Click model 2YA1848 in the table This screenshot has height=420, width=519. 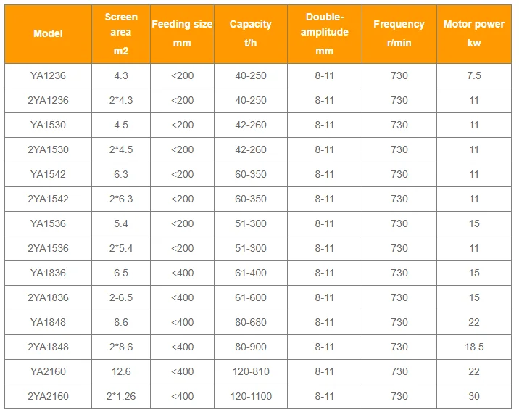click(48, 347)
